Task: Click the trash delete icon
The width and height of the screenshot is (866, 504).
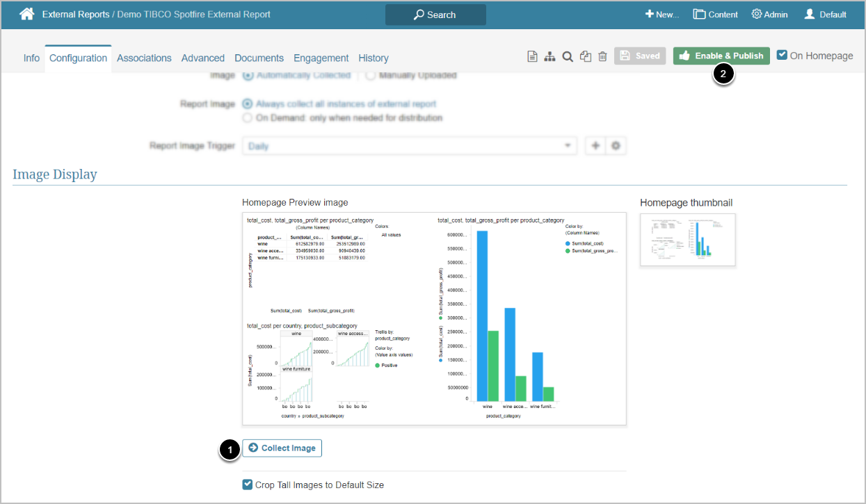Action: click(x=602, y=57)
